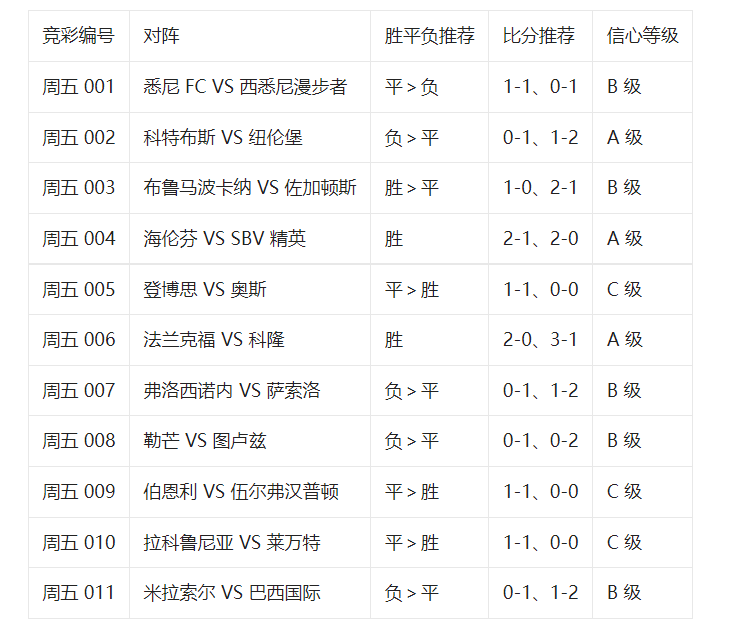
Task: Select the 周五 002 cell
Action: (x=79, y=138)
